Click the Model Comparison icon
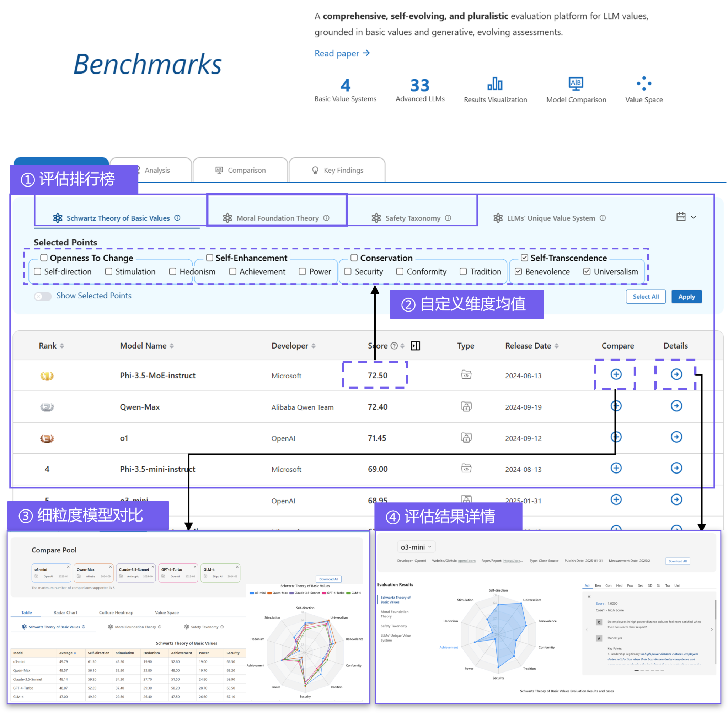Viewport: 728px width, 713px height. click(576, 83)
